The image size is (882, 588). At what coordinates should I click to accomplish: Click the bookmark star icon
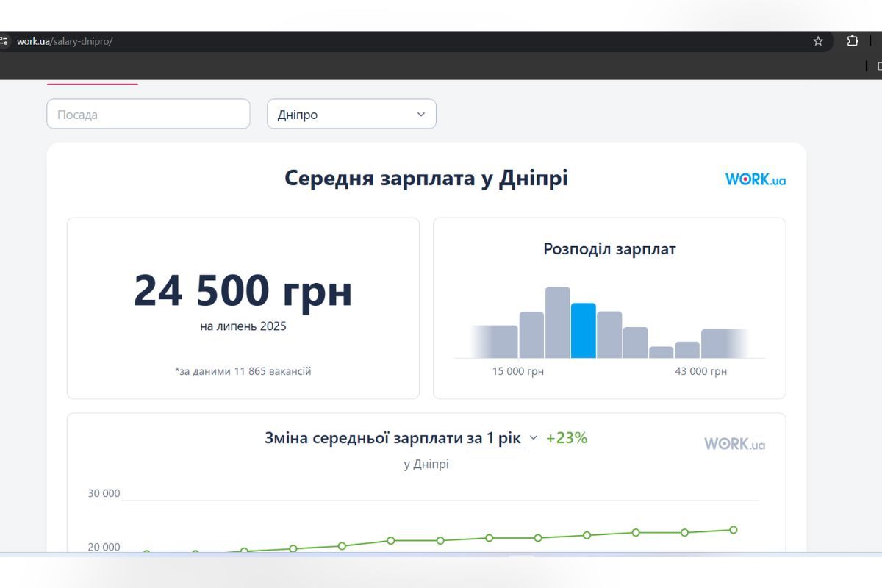(817, 41)
